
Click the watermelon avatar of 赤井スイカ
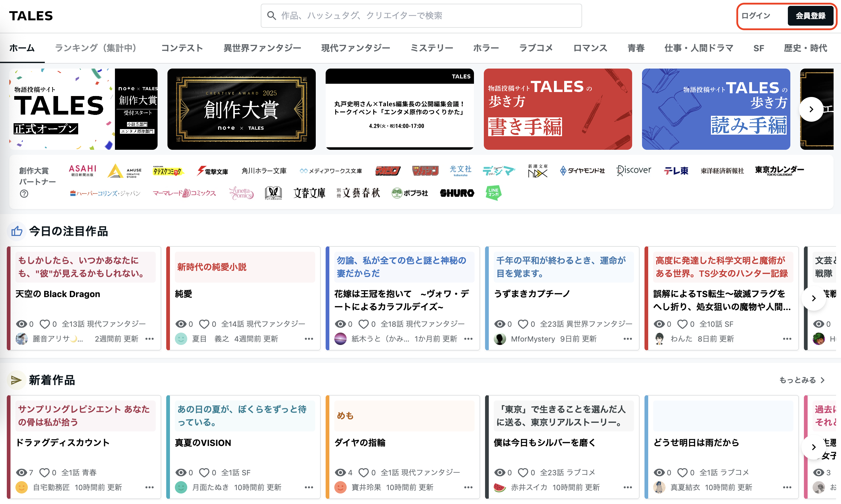click(x=500, y=487)
